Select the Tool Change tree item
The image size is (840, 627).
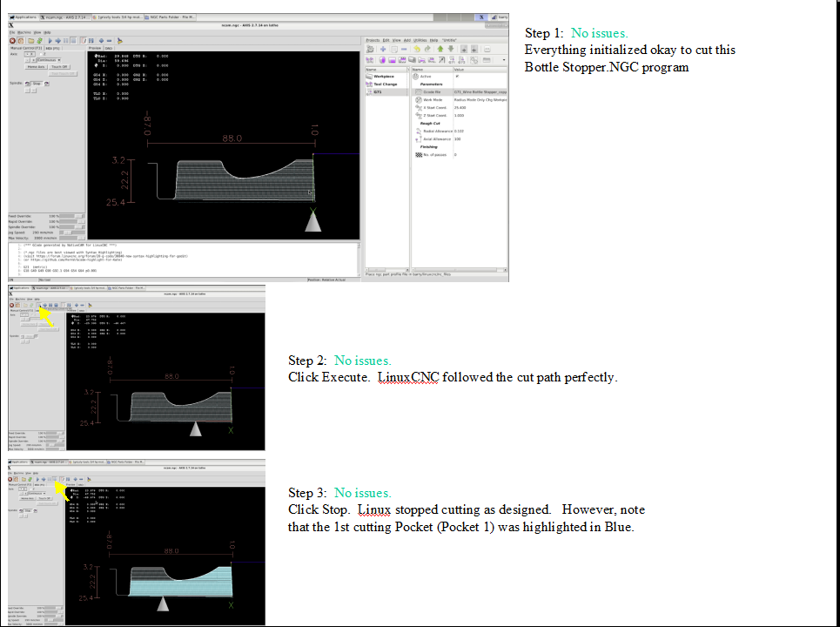(x=385, y=84)
